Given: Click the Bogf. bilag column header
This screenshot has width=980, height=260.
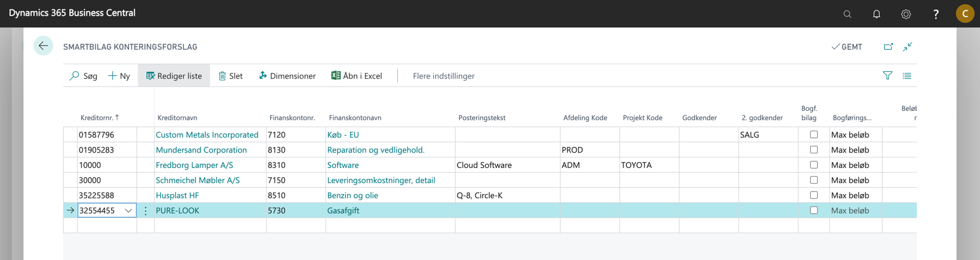Looking at the screenshot, I should click(x=809, y=113).
